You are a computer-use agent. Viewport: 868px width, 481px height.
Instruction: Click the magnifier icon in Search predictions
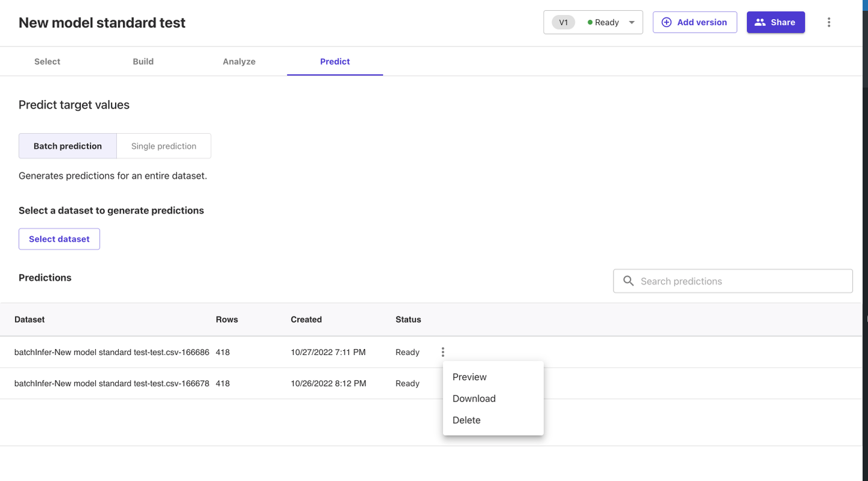tap(628, 281)
